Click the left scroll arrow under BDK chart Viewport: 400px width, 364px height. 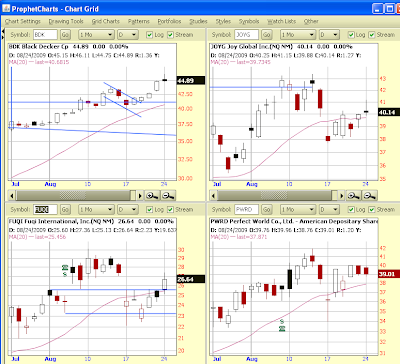point(12,196)
